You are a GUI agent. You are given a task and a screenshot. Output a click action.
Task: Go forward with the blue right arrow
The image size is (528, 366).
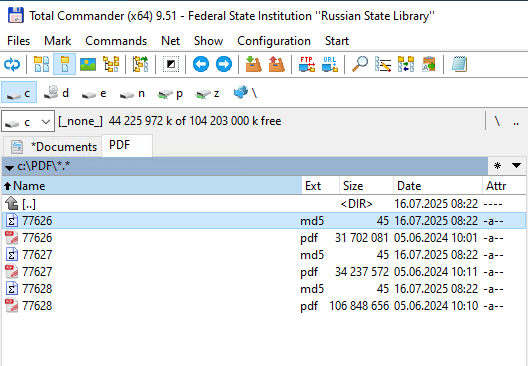pos(224,64)
